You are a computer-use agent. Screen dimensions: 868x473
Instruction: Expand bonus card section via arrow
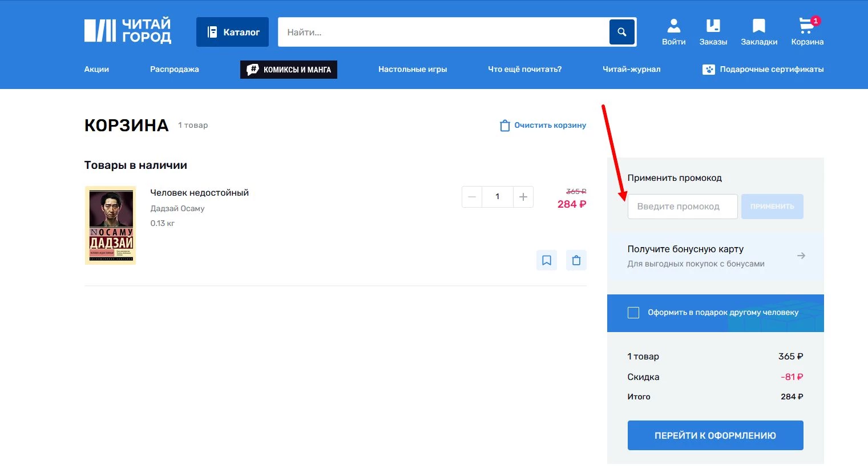coord(801,256)
